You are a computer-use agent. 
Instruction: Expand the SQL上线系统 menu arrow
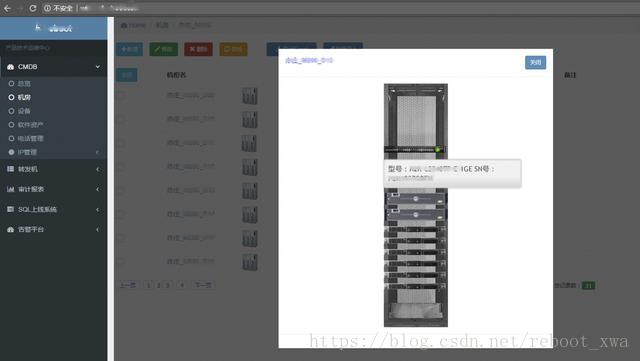[98, 209]
